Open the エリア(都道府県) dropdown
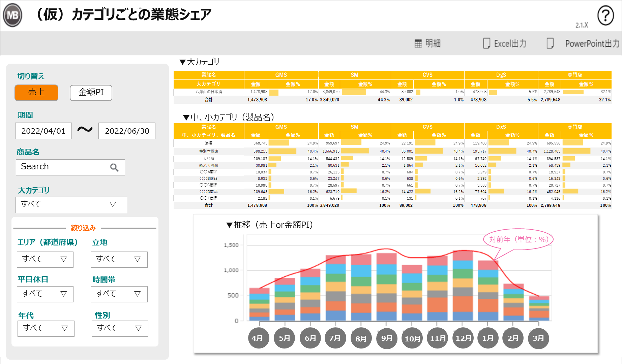Image resolution: width=622 pixels, height=364 pixels. tap(45, 259)
